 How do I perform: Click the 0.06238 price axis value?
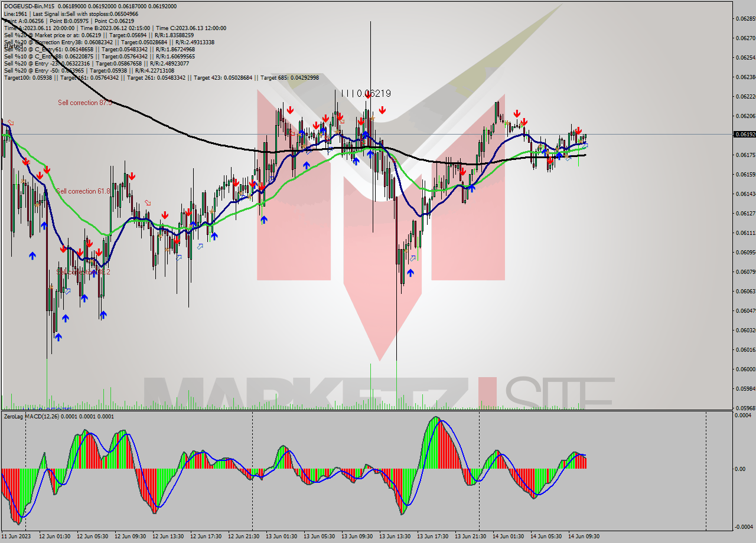745,77
